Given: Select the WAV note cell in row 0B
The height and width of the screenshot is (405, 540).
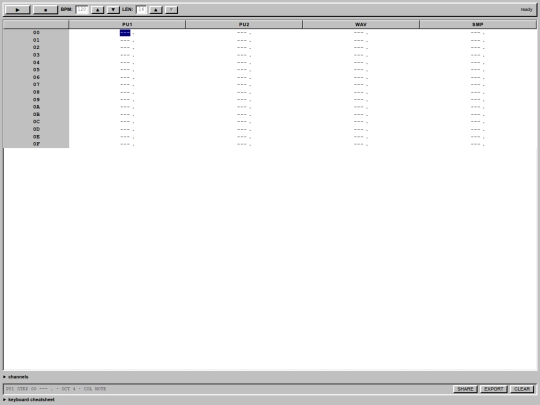Looking at the screenshot, I should [x=359, y=115].
